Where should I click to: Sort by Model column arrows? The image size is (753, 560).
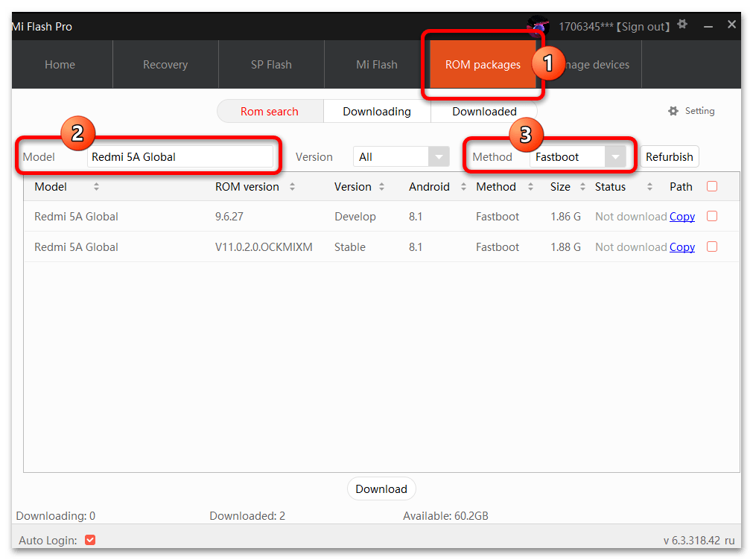(96, 187)
